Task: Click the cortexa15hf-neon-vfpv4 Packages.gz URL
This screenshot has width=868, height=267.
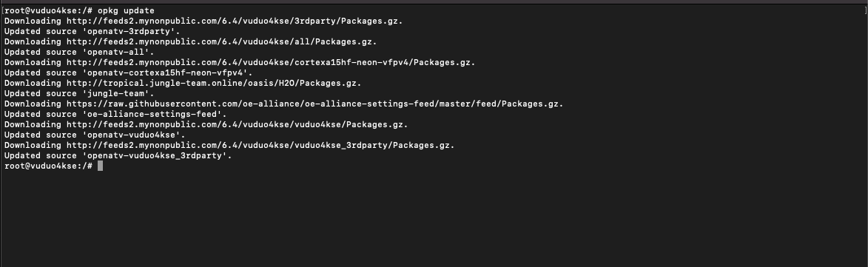Action: click(271, 62)
